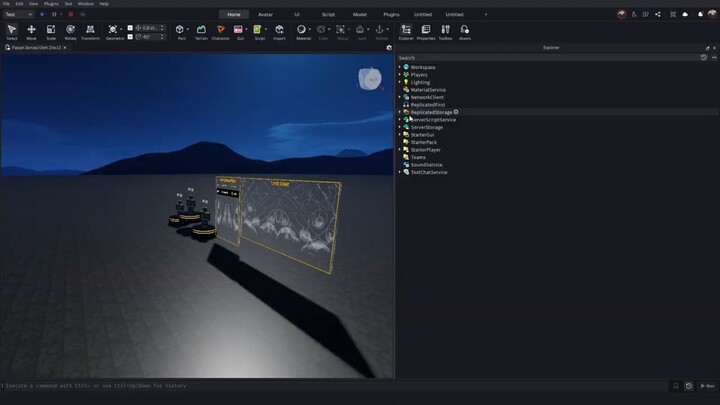Insert a Character rig

(x=220, y=32)
